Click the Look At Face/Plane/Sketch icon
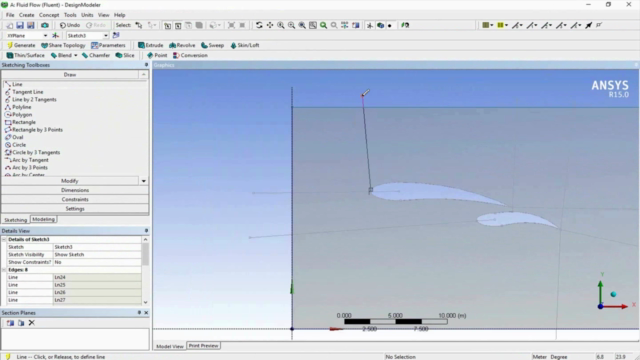This screenshot has width=640, height=360. click(x=404, y=25)
